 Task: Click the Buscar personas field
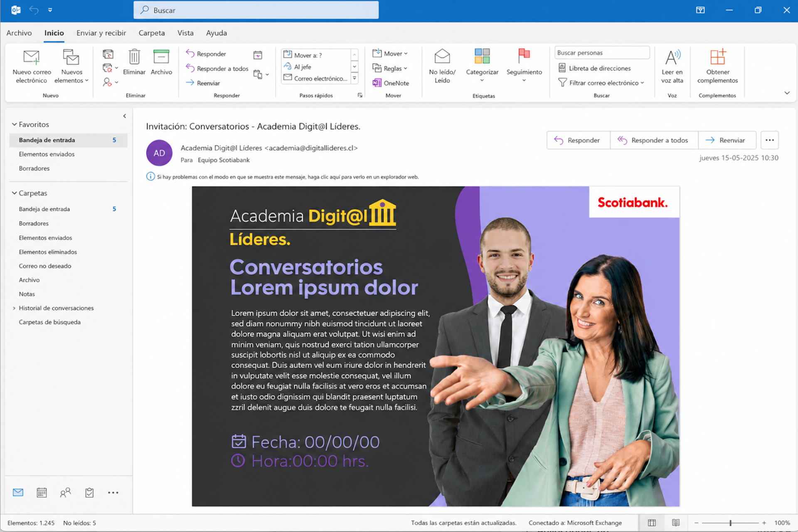[x=602, y=53]
